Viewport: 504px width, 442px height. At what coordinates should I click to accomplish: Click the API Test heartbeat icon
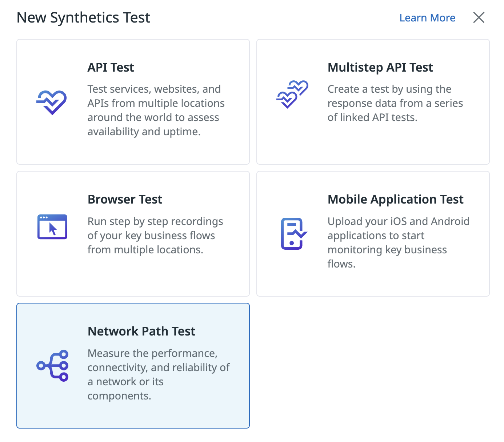coord(52,102)
